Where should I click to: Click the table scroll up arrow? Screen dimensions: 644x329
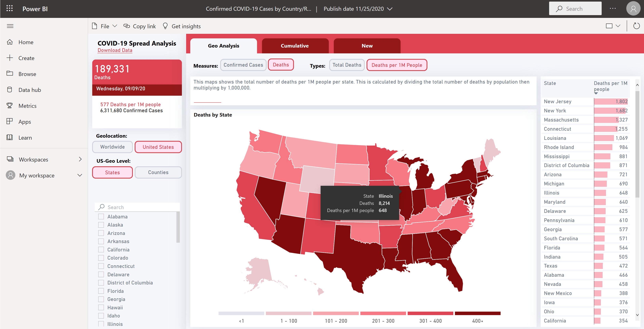click(x=637, y=85)
